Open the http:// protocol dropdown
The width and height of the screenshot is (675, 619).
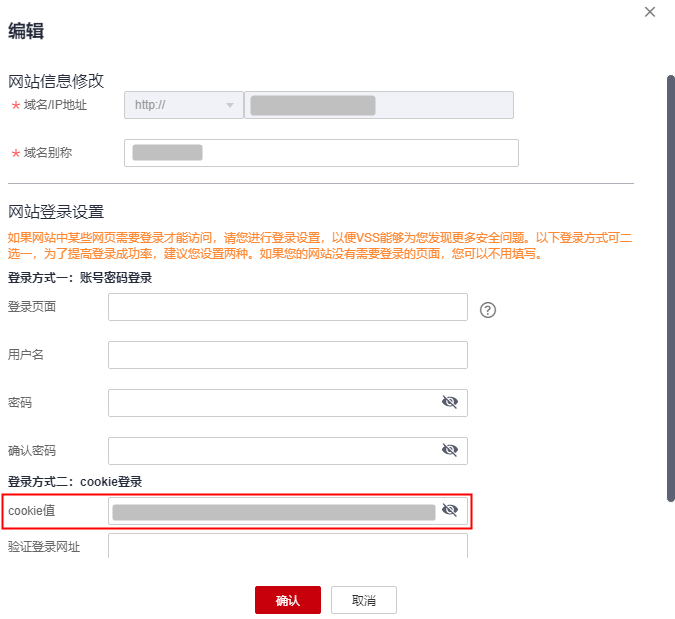click(x=183, y=105)
